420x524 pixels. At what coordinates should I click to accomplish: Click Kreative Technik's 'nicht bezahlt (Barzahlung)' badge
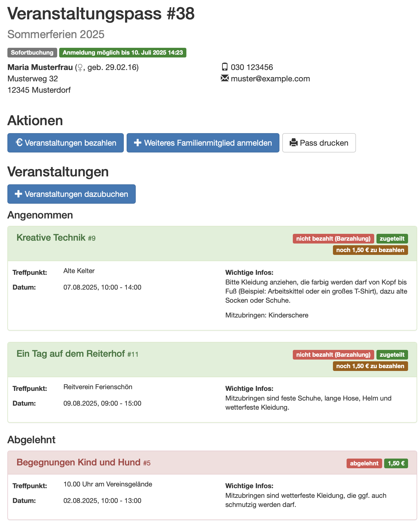(x=333, y=239)
